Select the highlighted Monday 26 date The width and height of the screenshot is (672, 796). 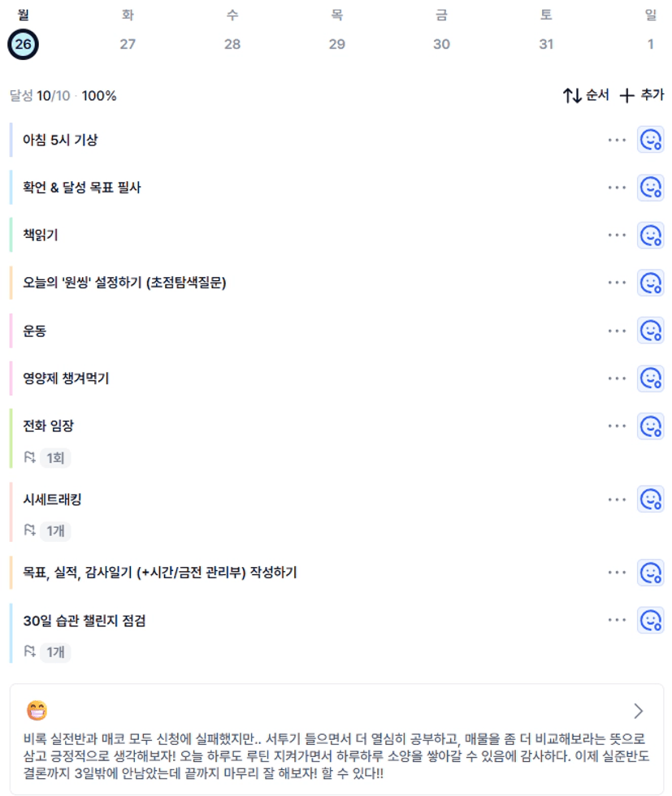(x=23, y=44)
